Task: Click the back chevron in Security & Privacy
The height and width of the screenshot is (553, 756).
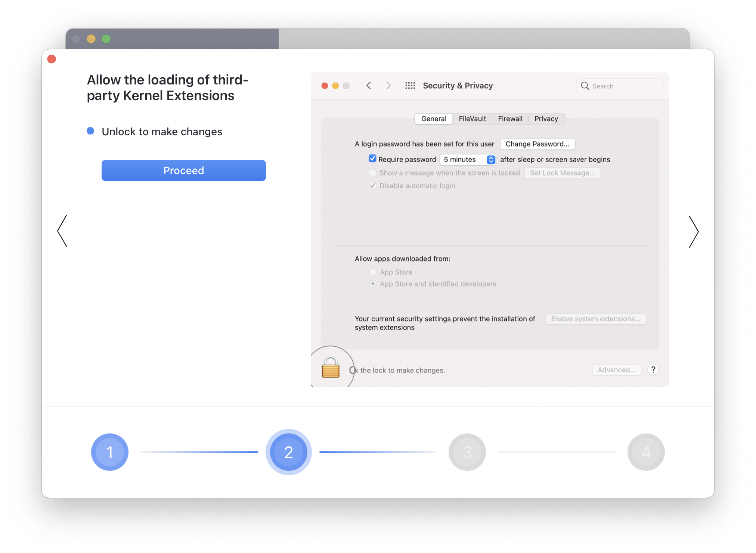Action: (x=369, y=86)
